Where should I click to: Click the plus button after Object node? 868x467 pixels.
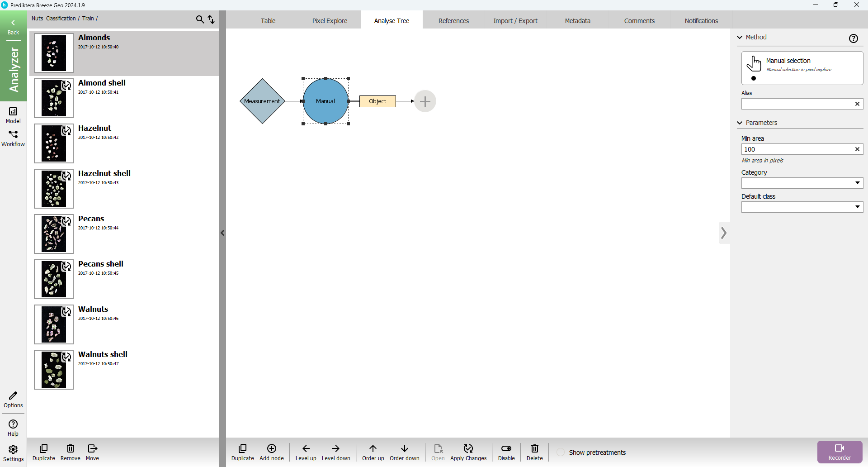(425, 101)
